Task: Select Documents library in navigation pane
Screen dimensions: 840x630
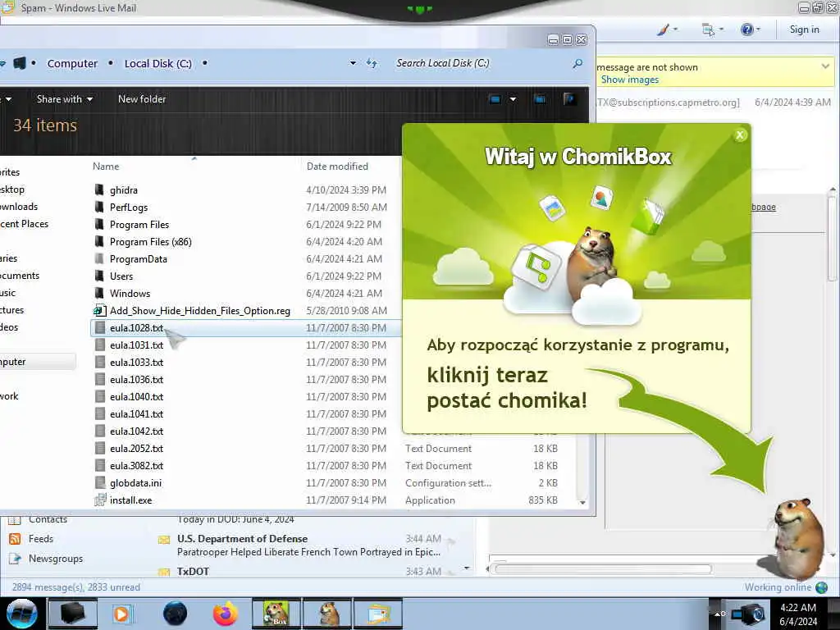Action: tap(20, 276)
